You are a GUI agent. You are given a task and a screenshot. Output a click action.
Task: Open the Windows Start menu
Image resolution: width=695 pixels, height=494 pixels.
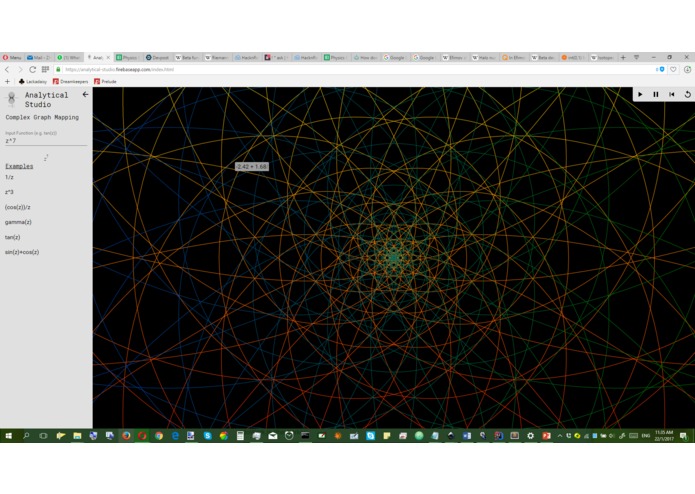[x=8, y=436]
